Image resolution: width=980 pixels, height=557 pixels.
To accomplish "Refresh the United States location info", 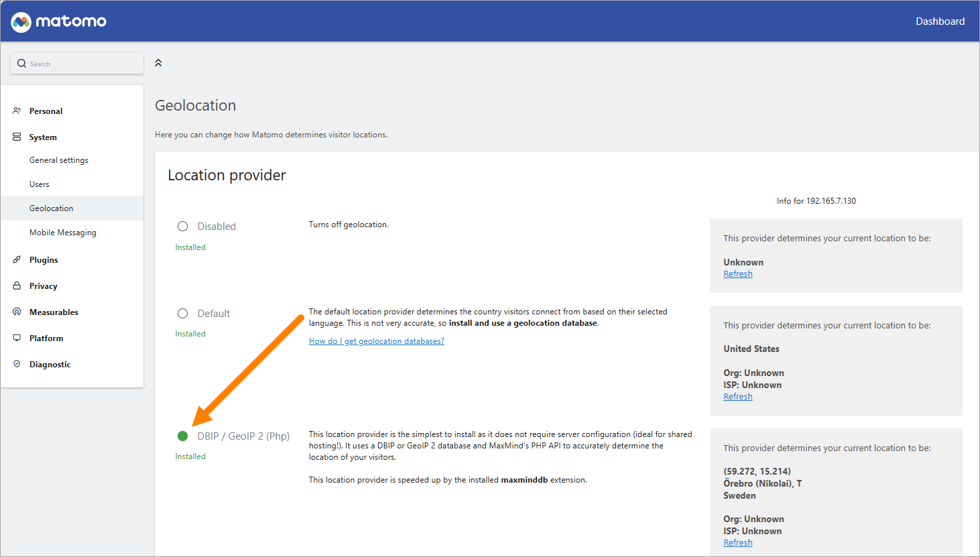I will (738, 397).
